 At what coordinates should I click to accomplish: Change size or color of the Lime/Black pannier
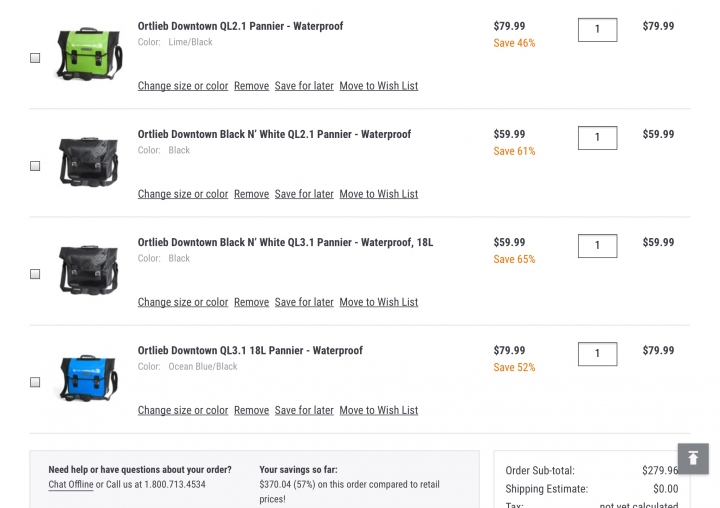pos(183,86)
